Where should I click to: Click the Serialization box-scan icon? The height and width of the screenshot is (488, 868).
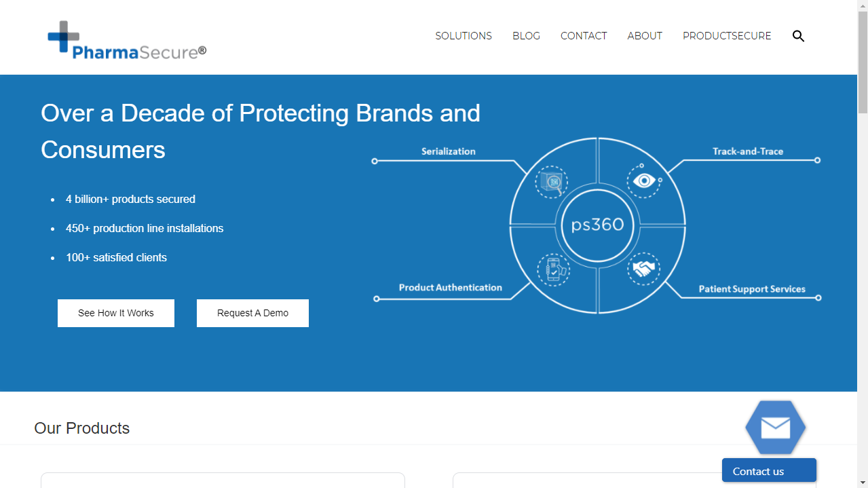pyautogui.click(x=552, y=182)
